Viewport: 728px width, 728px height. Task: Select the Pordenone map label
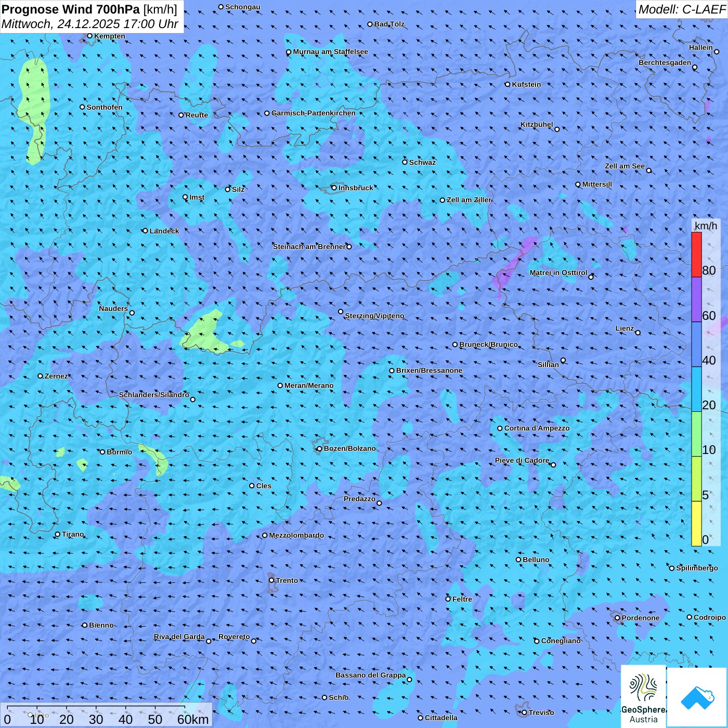[641, 618]
